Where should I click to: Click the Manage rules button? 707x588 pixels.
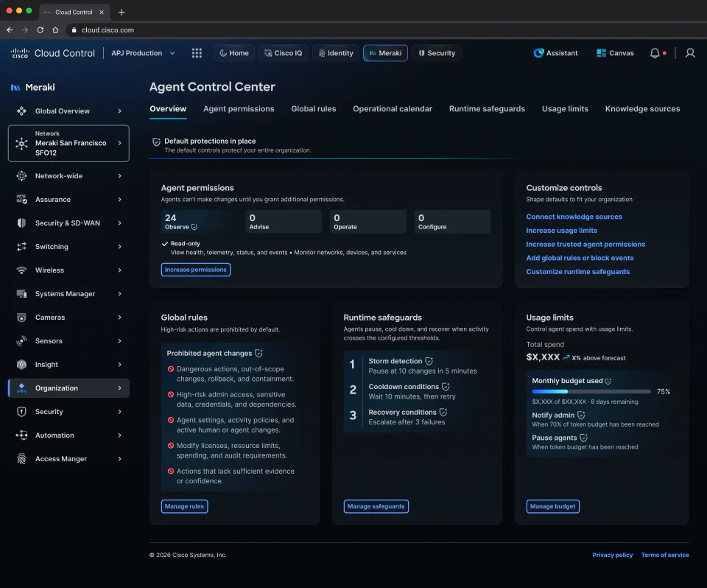pyautogui.click(x=184, y=506)
